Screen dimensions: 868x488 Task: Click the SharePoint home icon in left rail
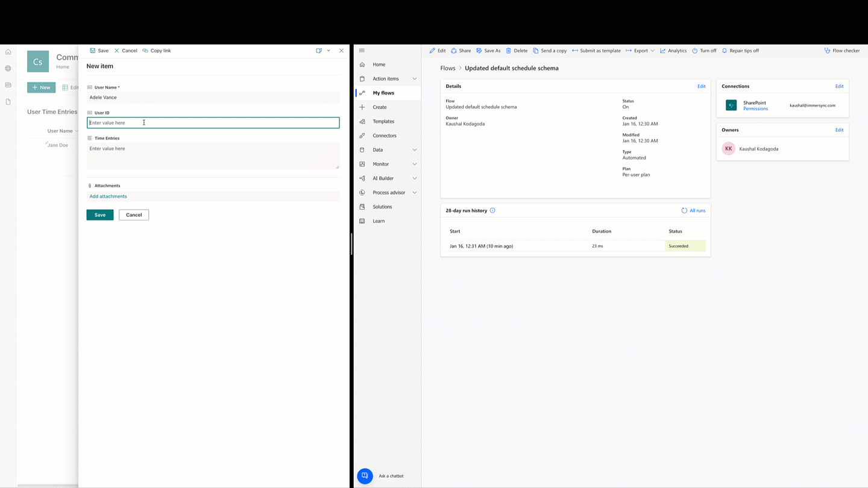[8, 52]
